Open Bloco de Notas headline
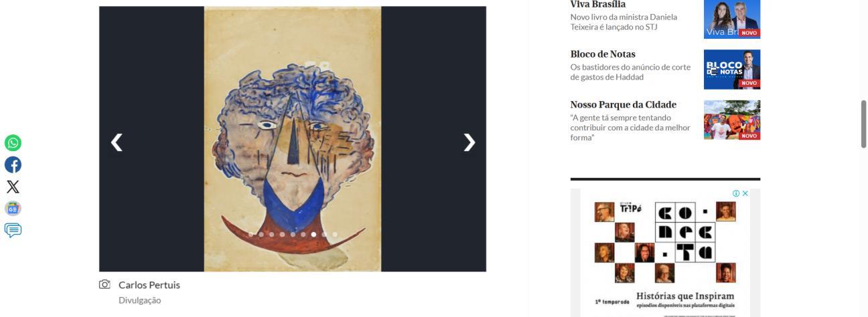Viewport: 868px width, 317px height. [603, 54]
